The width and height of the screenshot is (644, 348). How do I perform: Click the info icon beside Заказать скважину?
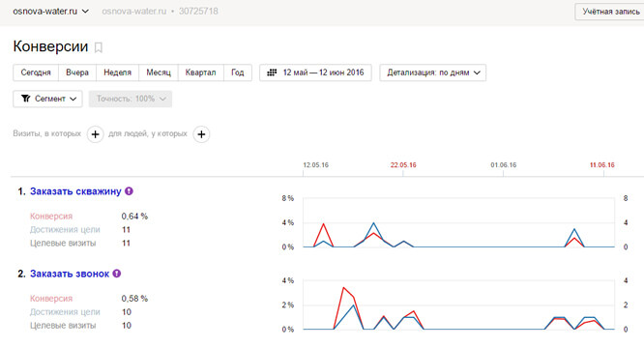click(129, 191)
